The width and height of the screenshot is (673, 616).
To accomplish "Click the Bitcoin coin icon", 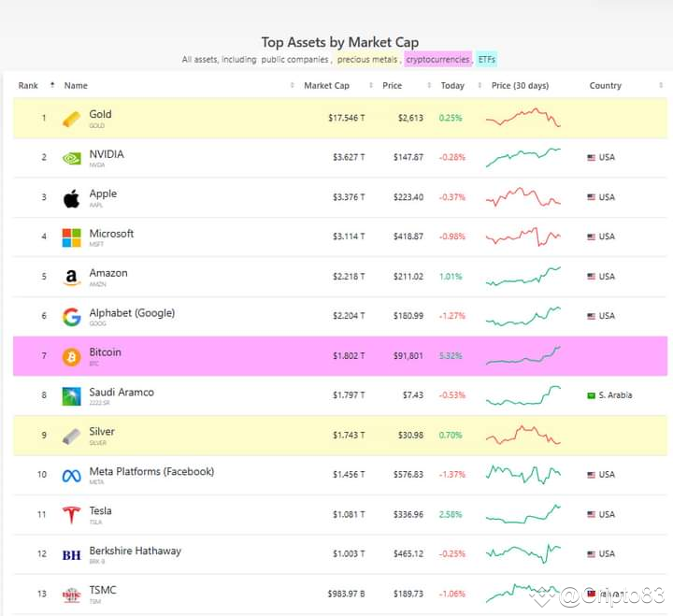I will coord(71,356).
